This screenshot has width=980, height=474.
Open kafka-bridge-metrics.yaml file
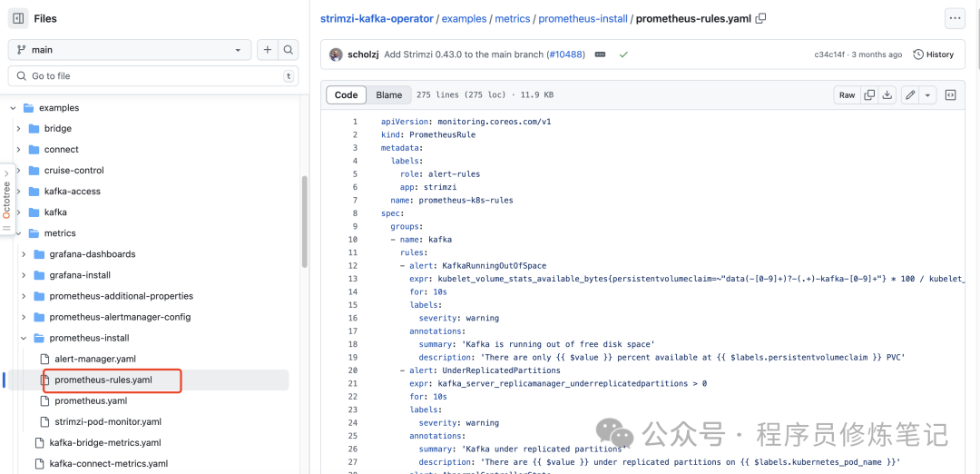pyautogui.click(x=103, y=443)
